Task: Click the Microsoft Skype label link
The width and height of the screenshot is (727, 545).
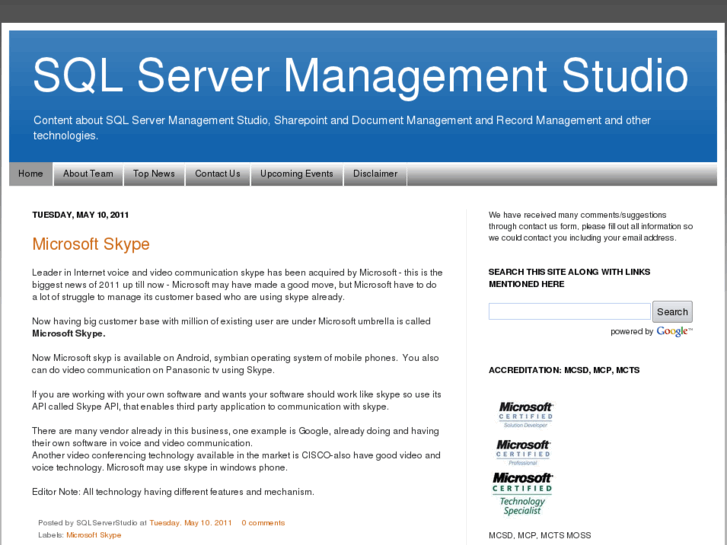Action: (x=94, y=535)
